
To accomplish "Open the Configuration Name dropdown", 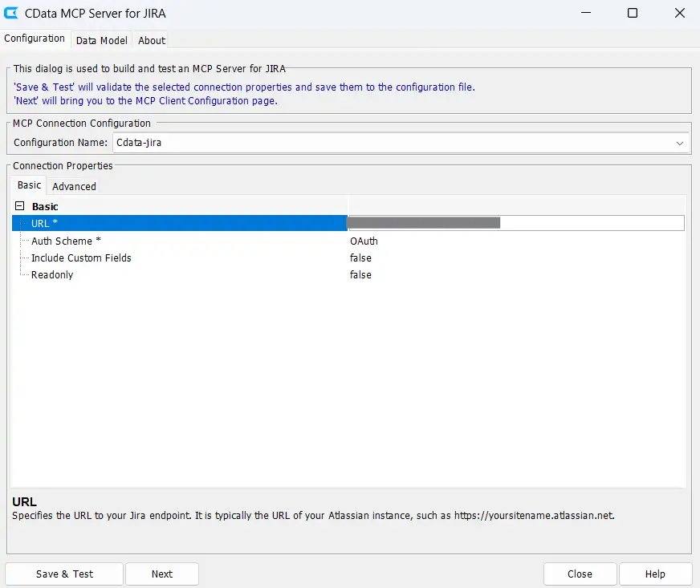I will (x=680, y=143).
